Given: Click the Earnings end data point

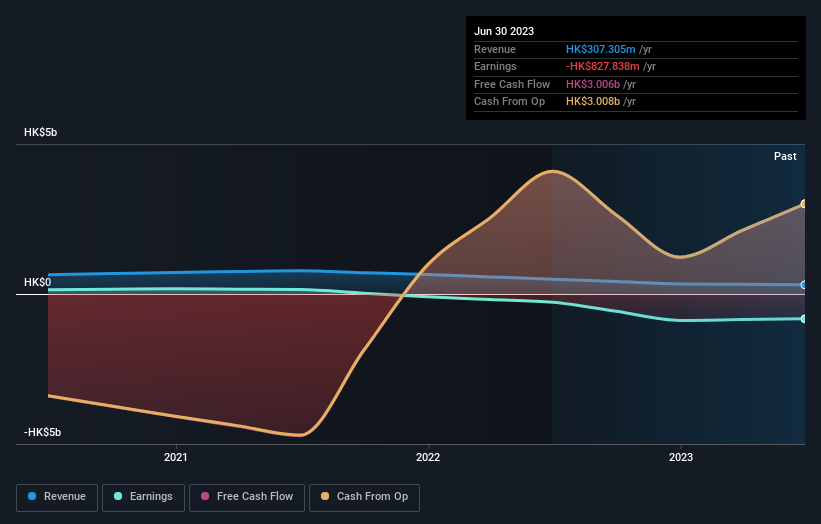Looking at the screenshot, I should tap(804, 319).
